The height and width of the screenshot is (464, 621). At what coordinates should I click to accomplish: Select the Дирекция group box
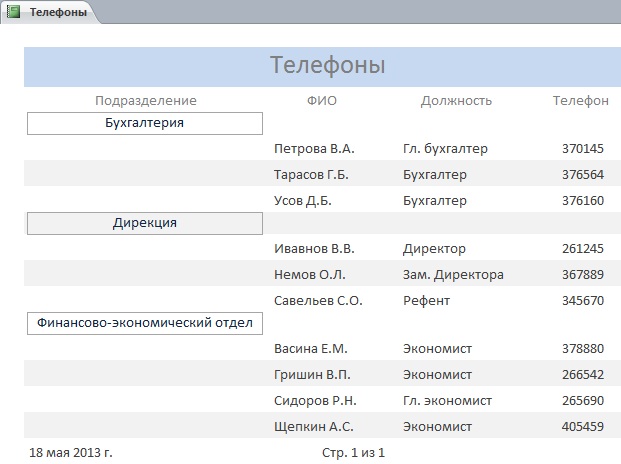coord(145,223)
